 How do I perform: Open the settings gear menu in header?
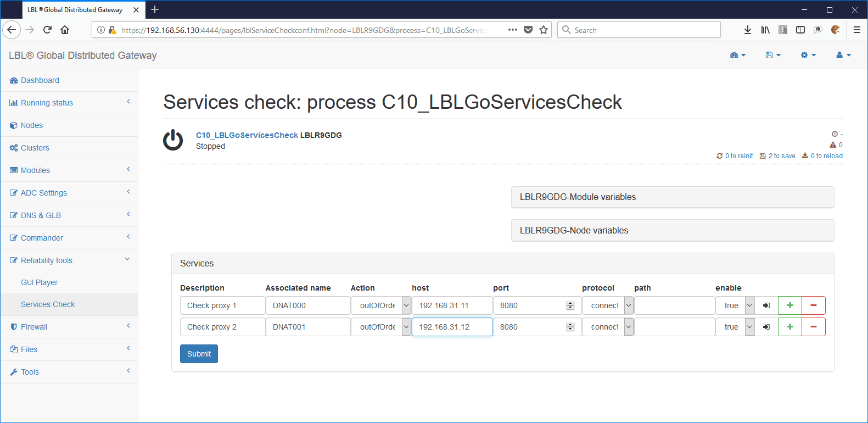tap(808, 55)
